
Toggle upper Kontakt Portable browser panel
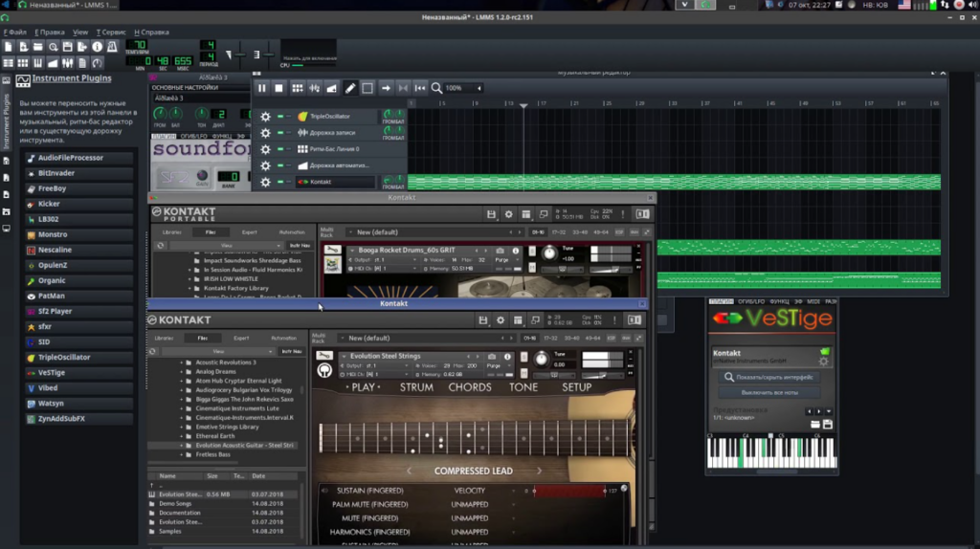pyautogui.click(x=526, y=214)
